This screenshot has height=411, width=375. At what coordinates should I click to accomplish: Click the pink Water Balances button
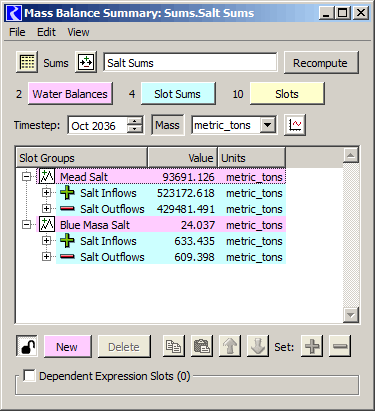tap(70, 94)
